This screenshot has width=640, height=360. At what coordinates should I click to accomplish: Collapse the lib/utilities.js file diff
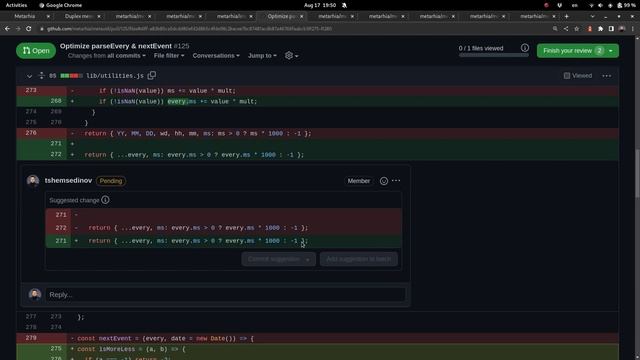(29, 76)
